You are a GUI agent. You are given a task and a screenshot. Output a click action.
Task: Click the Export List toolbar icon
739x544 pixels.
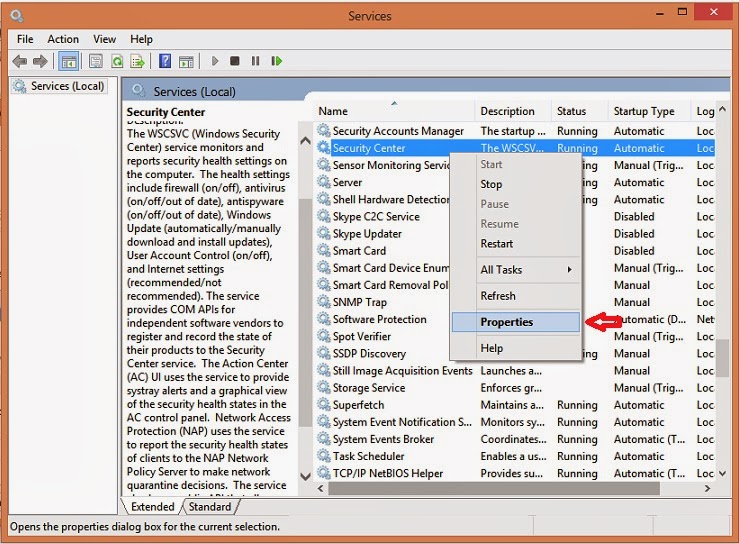pyautogui.click(x=138, y=61)
